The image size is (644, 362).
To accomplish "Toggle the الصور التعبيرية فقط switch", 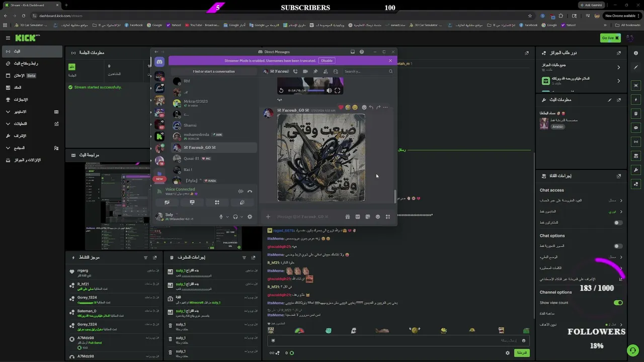I will pyautogui.click(x=618, y=246).
